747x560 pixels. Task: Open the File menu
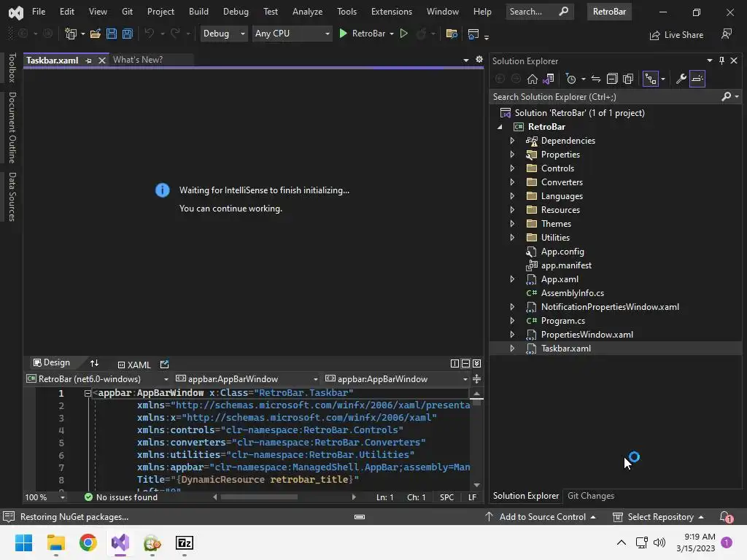39,12
